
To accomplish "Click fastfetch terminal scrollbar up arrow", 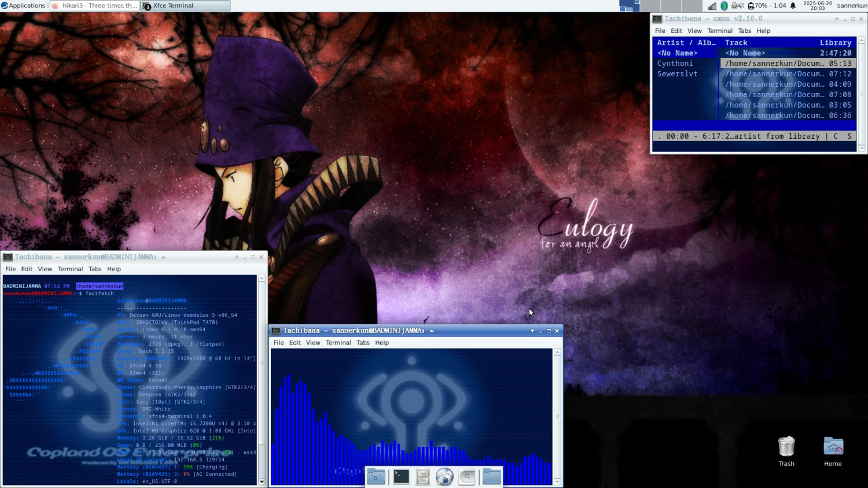I will [262, 279].
